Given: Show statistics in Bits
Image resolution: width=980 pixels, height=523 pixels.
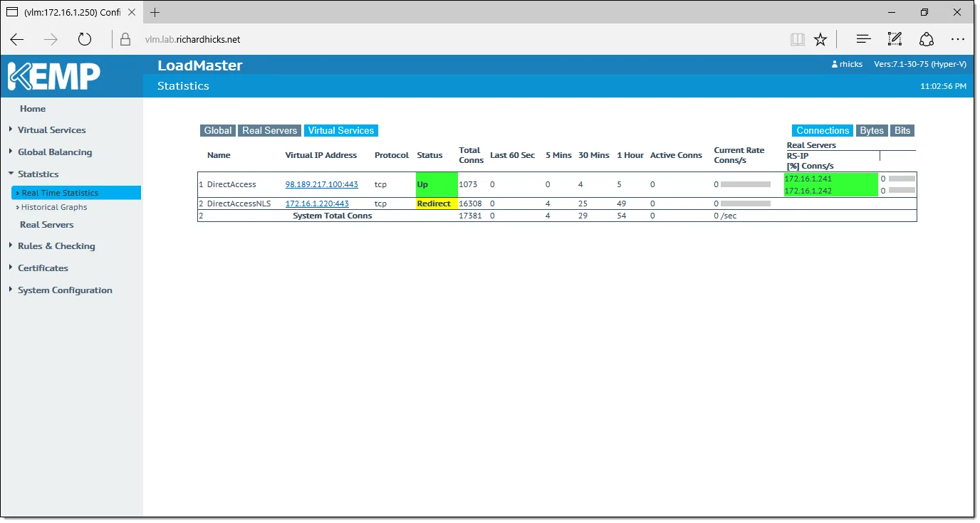Looking at the screenshot, I should pyautogui.click(x=902, y=130).
